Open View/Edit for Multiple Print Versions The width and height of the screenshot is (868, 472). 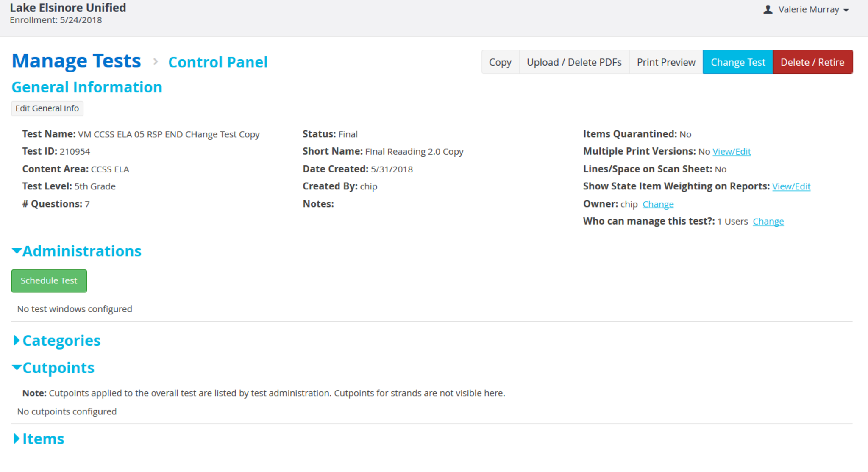[732, 152]
